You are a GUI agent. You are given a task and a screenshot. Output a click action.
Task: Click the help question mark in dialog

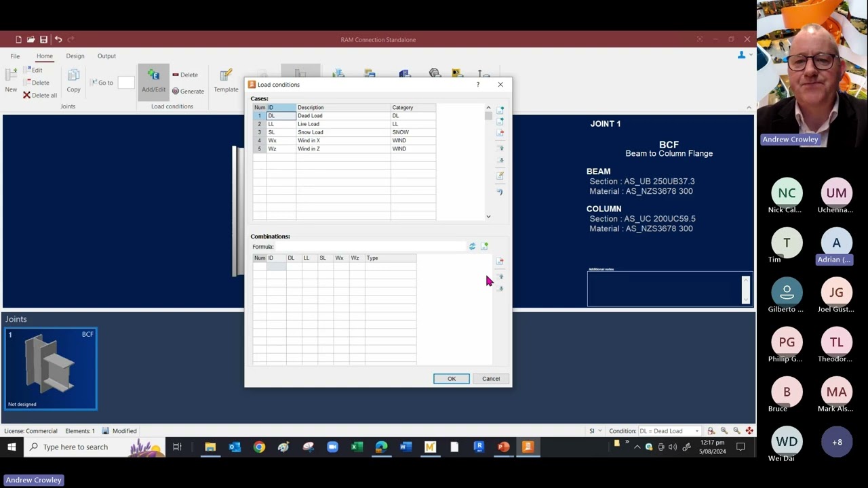(477, 85)
